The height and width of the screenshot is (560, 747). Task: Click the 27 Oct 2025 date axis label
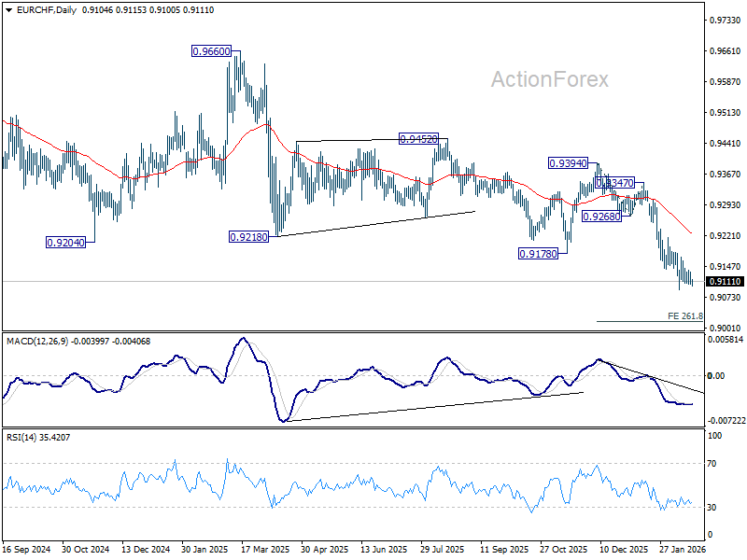(x=564, y=549)
